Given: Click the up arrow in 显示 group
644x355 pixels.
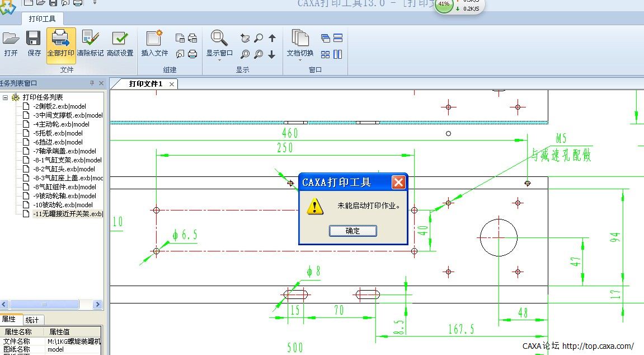Looking at the screenshot, I should pyautogui.click(x=272, y=39).
